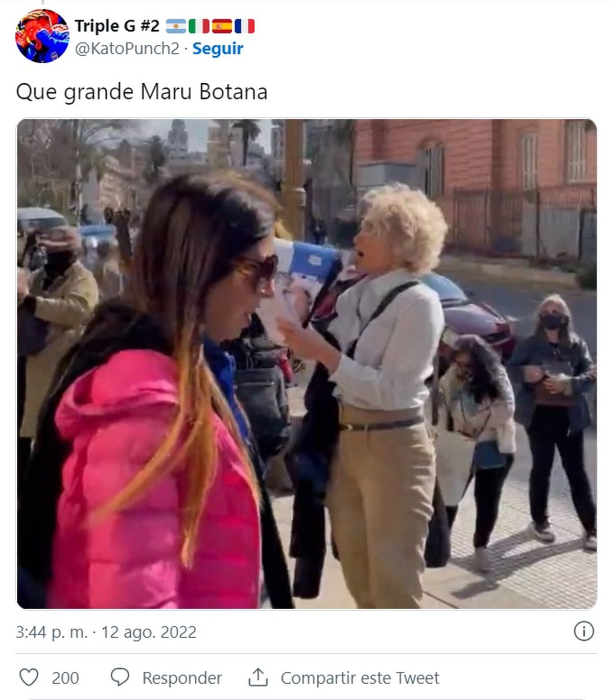Like the tweet with the heart icon
Viewport: 613px width, 700px height.
pos(29,678)
